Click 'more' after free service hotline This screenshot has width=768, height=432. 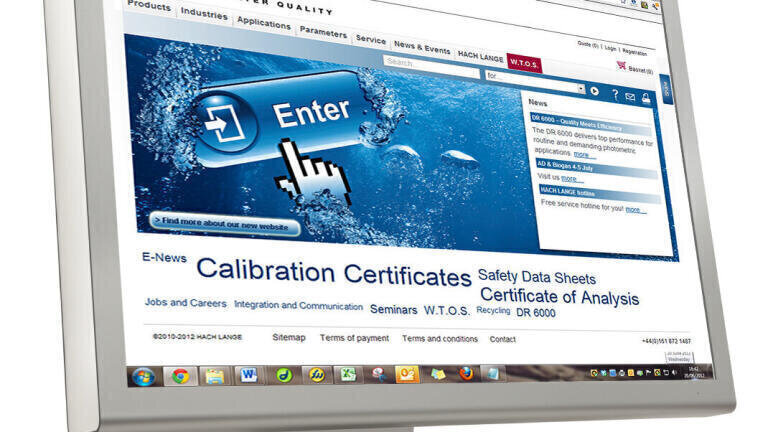click(x=634, y=209)
